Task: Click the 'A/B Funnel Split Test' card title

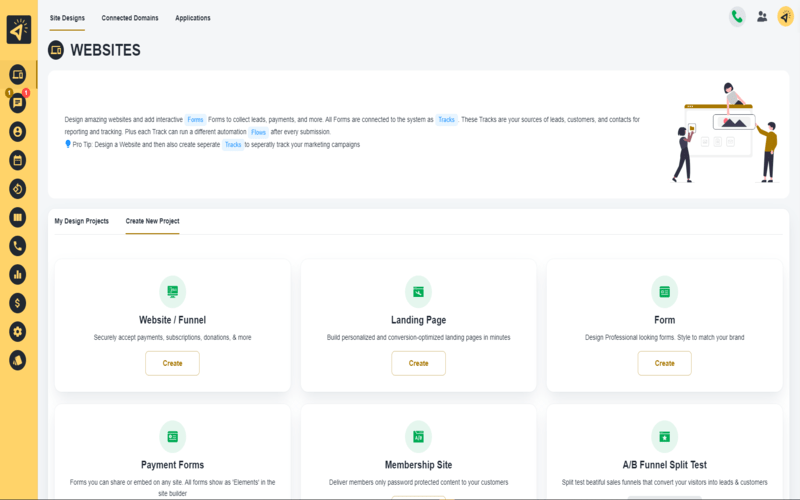Action: coord(664,465)
